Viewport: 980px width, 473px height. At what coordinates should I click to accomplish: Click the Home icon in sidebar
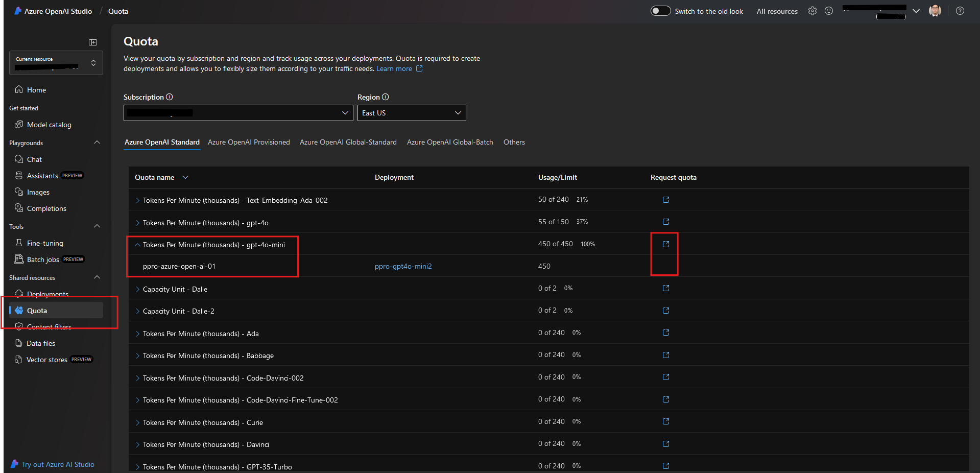(19, 89)
